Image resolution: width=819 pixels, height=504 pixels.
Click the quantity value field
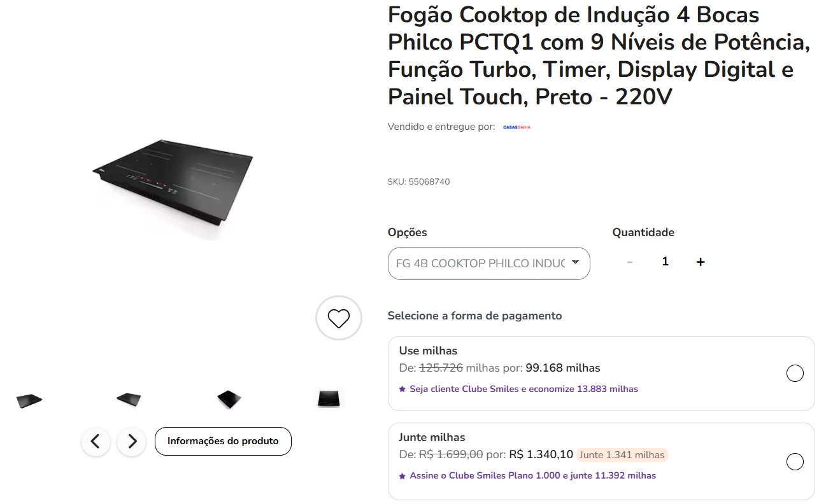[666, 262]
